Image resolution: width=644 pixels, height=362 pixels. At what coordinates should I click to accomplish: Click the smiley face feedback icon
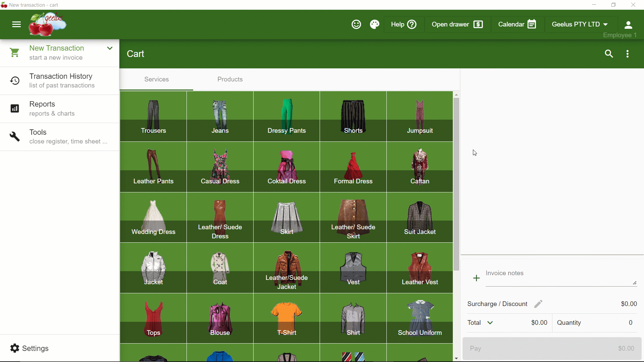point(356,24)
